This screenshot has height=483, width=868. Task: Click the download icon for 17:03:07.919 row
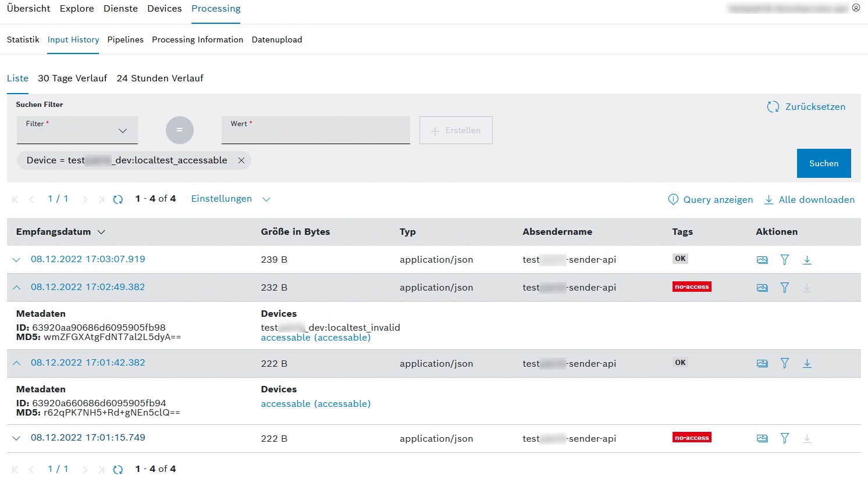coord(807,260)
